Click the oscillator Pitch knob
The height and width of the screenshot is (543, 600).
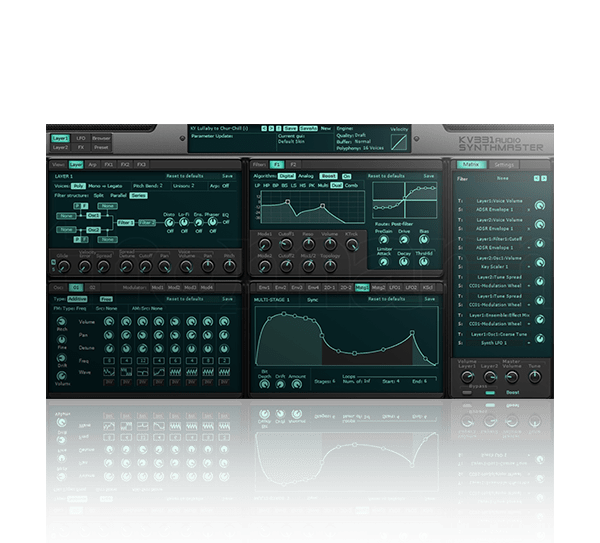pyautogui.click(x=61, y=321)
